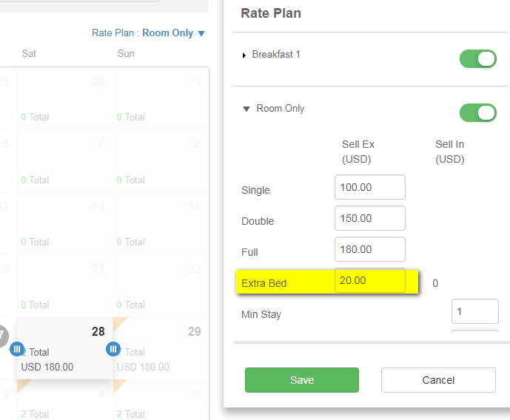Click left blue handle on day 28

coord(16,349)
